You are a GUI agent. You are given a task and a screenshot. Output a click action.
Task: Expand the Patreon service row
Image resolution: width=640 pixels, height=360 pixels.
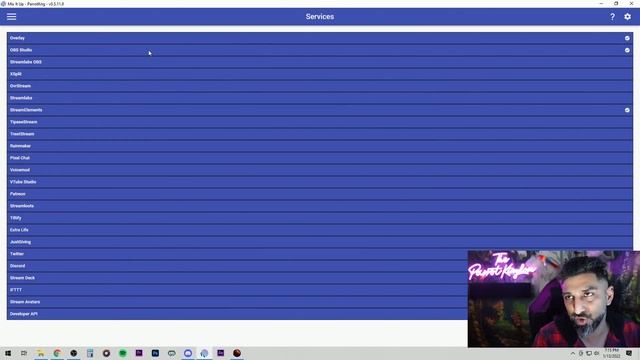[320, 194]
